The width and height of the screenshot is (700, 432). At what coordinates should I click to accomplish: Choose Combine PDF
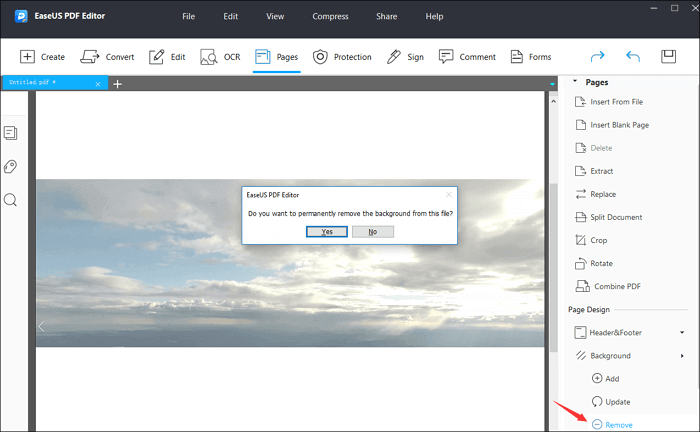coord(608,287)
